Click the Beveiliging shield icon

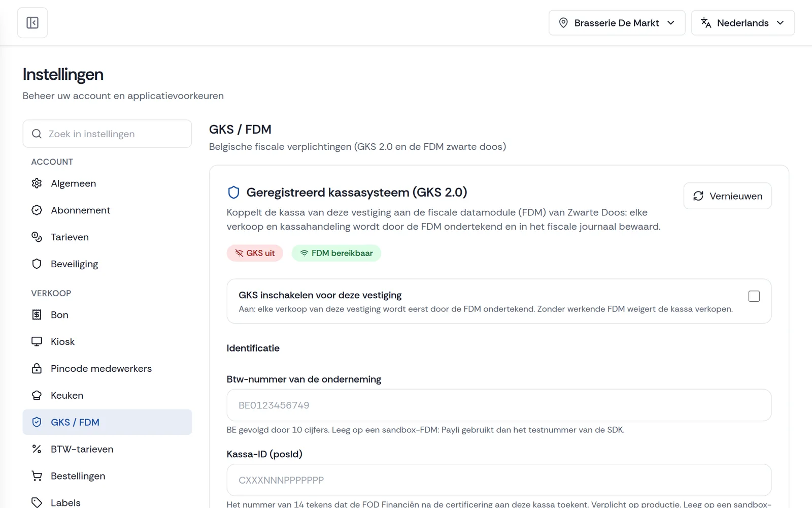[x=37, y=264]
